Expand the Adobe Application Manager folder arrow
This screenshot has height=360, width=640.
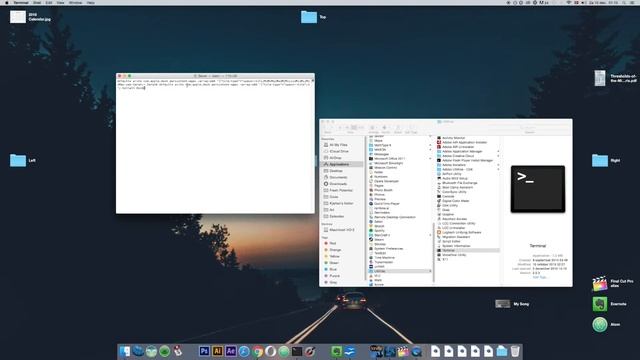(x=498, y=151)
